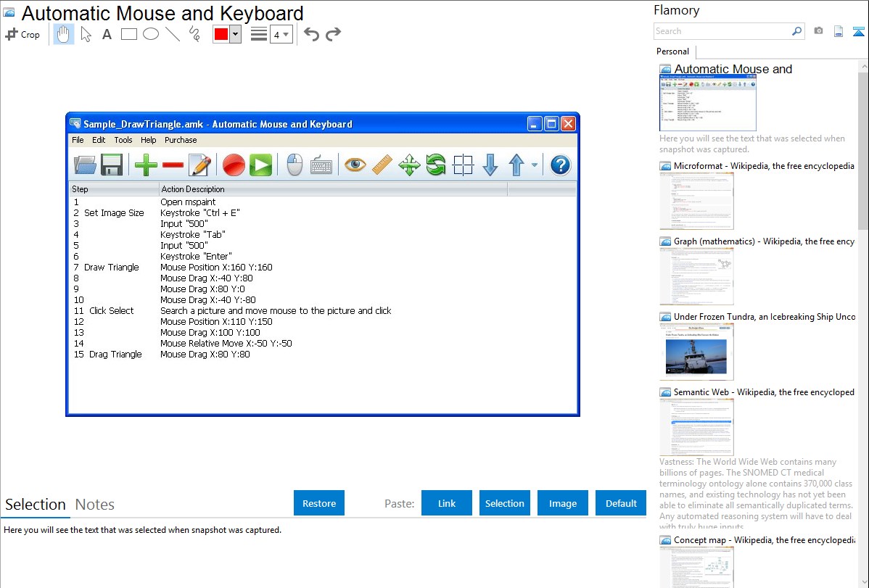This screenshot has width=869, height=588.
Task: Click the green plus add step icon
Action: [146, 165]
